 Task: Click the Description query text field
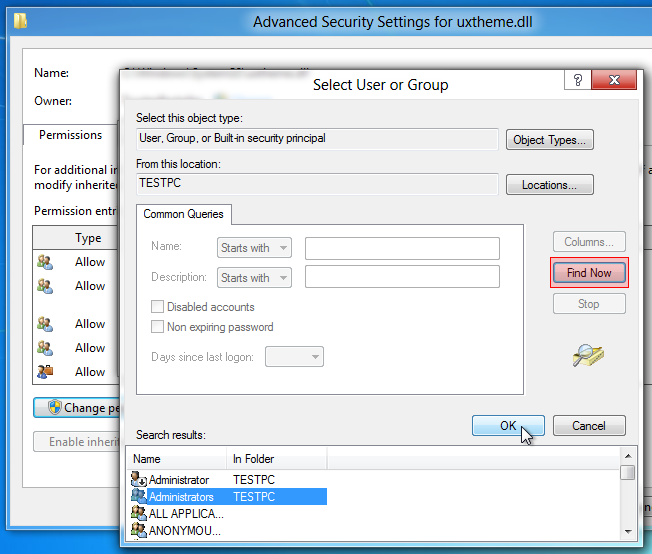[x=402, y=277]
